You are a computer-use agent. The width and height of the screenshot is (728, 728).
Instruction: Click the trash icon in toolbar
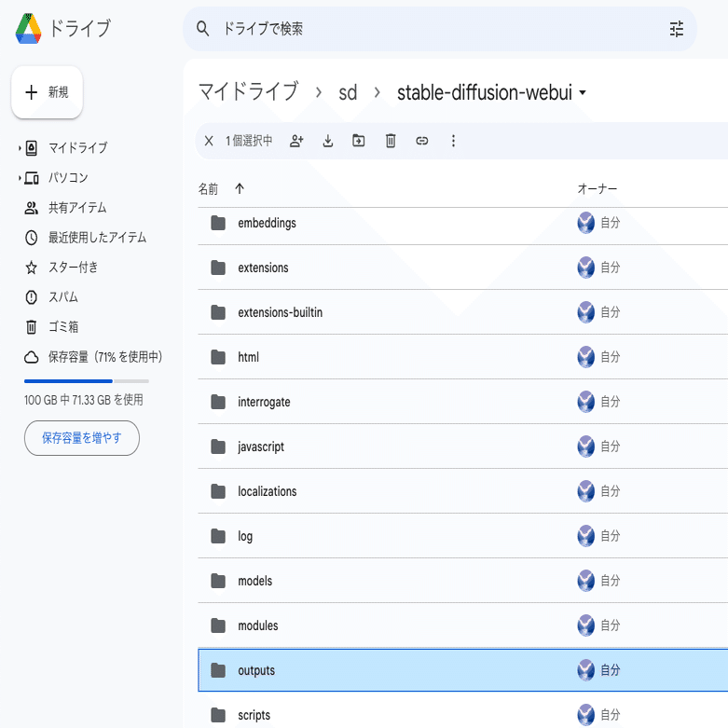coord(391,141)
